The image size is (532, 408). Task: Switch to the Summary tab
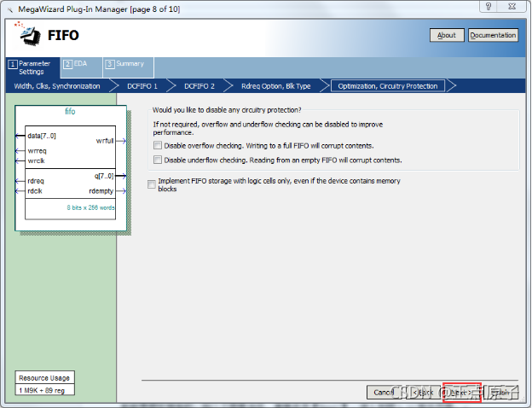[x=129, y=67]
